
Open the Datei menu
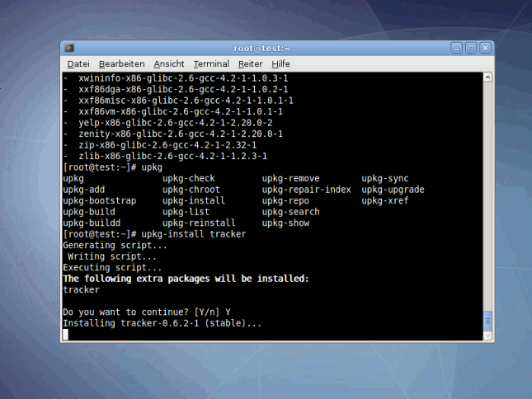(x=78, y=63)
